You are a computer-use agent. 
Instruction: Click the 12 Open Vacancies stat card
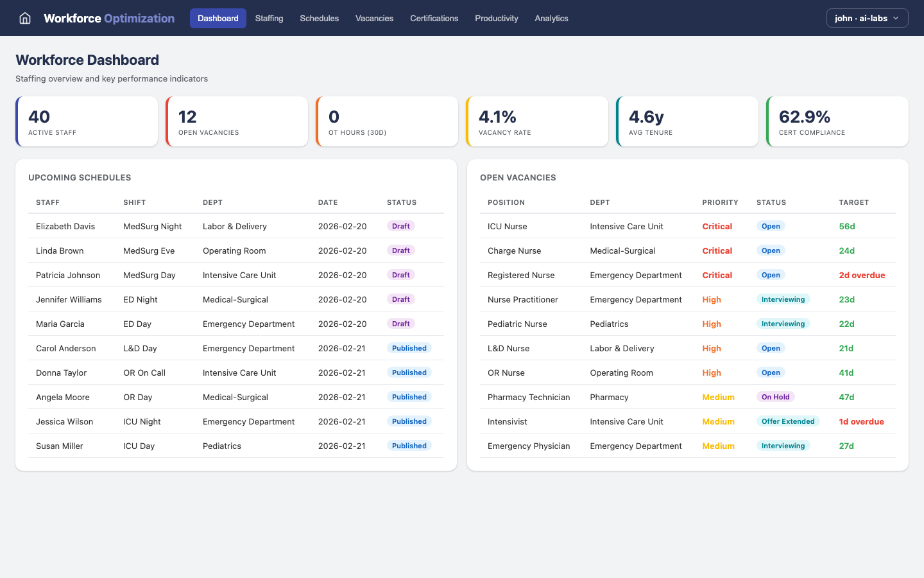[237, 121]
